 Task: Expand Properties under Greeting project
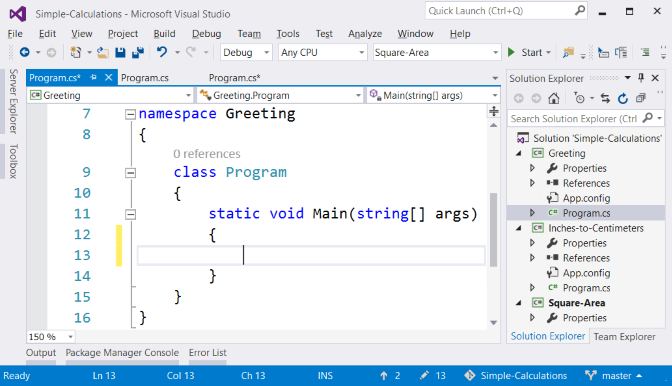point(533,168)
